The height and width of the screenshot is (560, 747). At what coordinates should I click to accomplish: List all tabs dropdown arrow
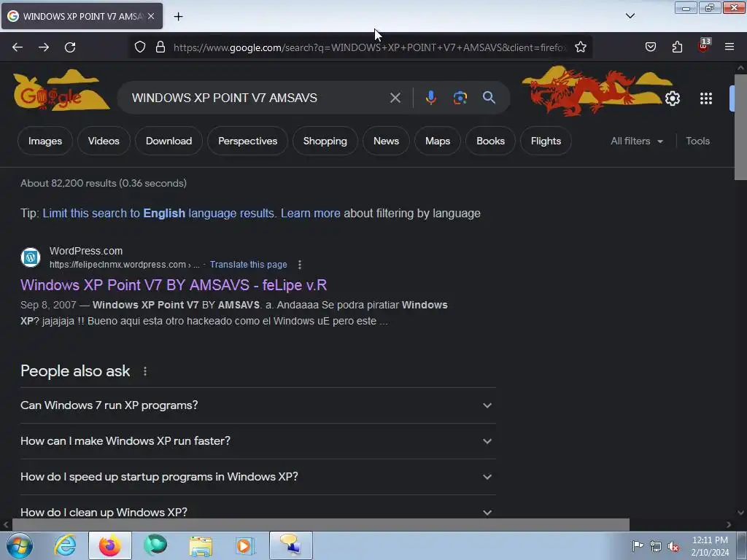[x=630, y=16]
